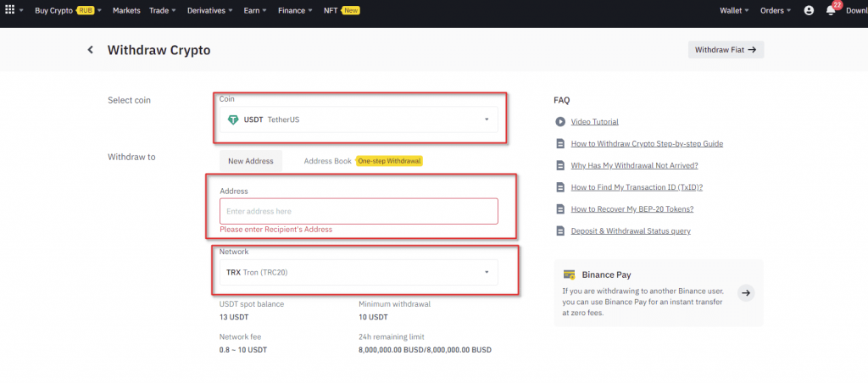Image resolution: width=868 pixels, height=383 pixels.
Task: Switch to the Address Book tab
Action: (328, 160)
